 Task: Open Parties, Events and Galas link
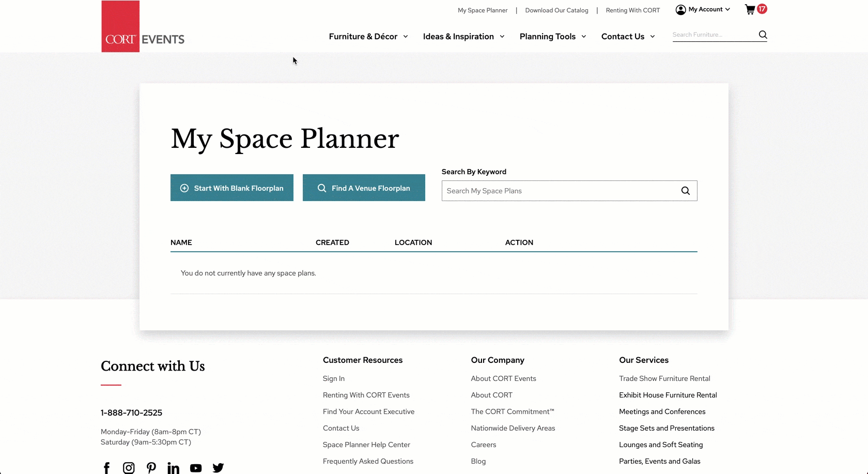(x=660, y=461)
